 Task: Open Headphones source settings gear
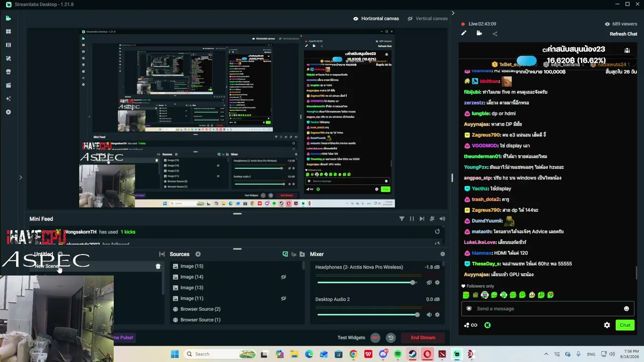pyautogui.click(x=437, y=283)
